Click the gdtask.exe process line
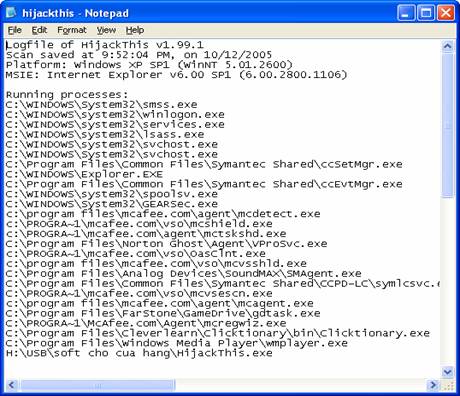This screenshot has width=460, height=396. pos(163,313)
